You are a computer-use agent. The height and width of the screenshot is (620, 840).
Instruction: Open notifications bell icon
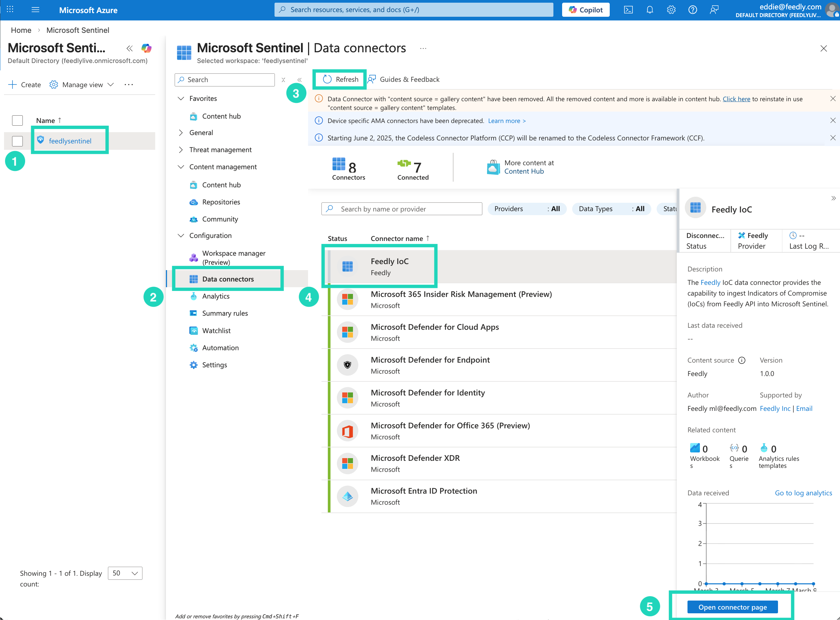(650, 10)
